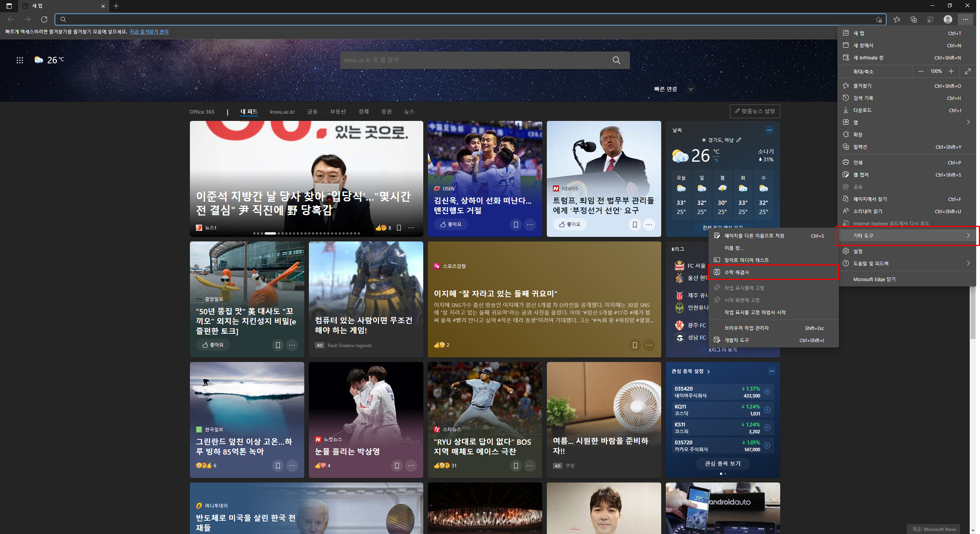
Task: Click the Collections toolbar icon
Action: coord(913,19)
